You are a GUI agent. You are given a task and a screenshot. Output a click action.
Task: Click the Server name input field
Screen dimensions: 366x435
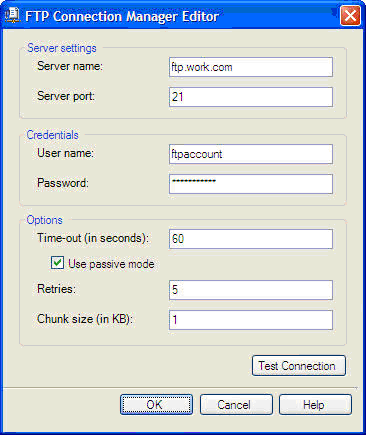[x=251, y=67]
